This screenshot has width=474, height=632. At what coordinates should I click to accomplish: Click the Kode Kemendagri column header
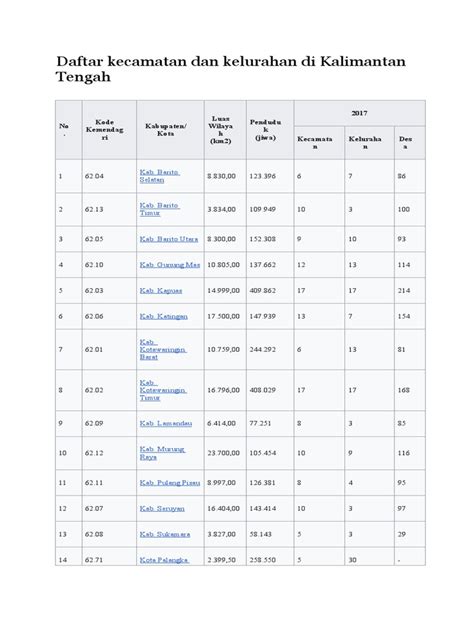pos(104,129)
